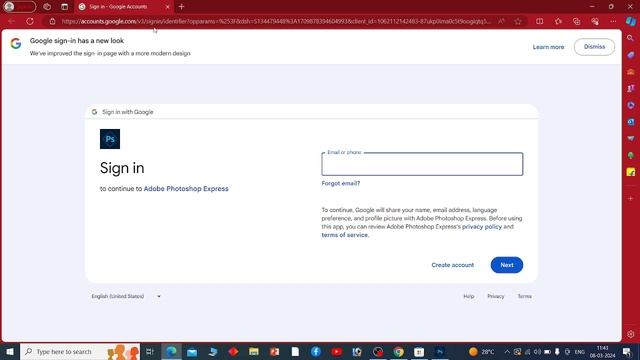Open Google Chrome on the taskbar
The height and width of the screenshot is (360, 640).
[x=399, y=351]
